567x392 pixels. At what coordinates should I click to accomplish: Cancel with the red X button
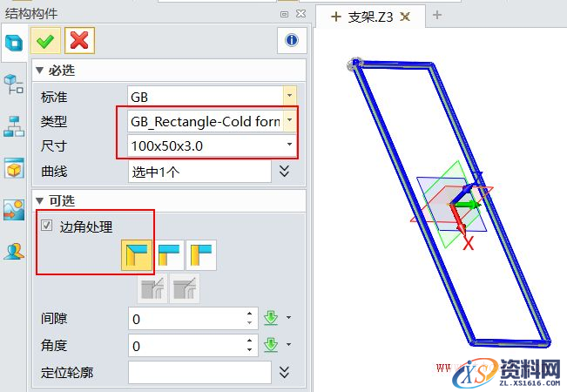(79, 40)
